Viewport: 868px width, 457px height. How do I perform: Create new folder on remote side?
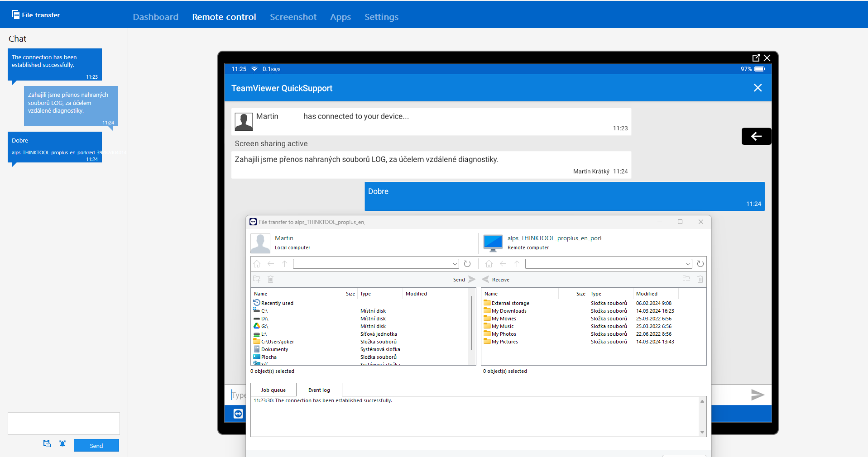point(686,279)
